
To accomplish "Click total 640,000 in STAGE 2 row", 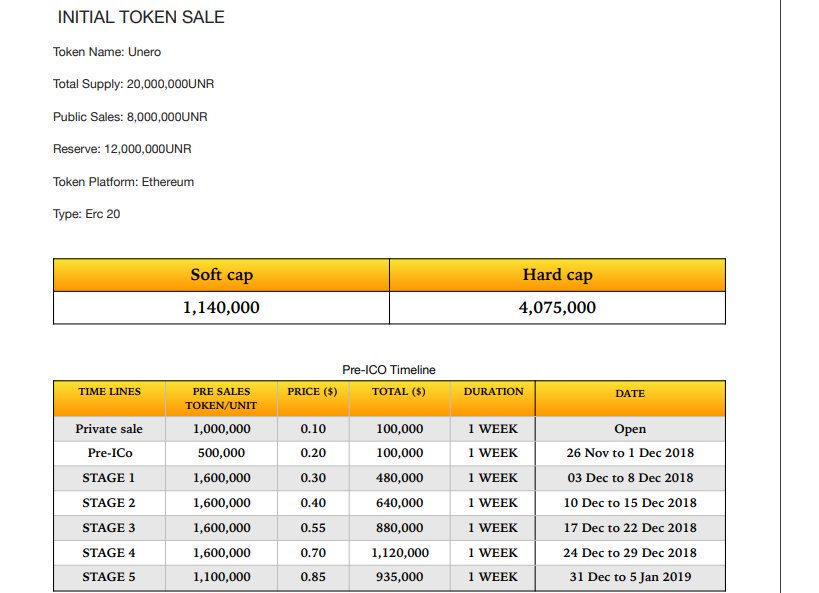I will tap(400, 503).
